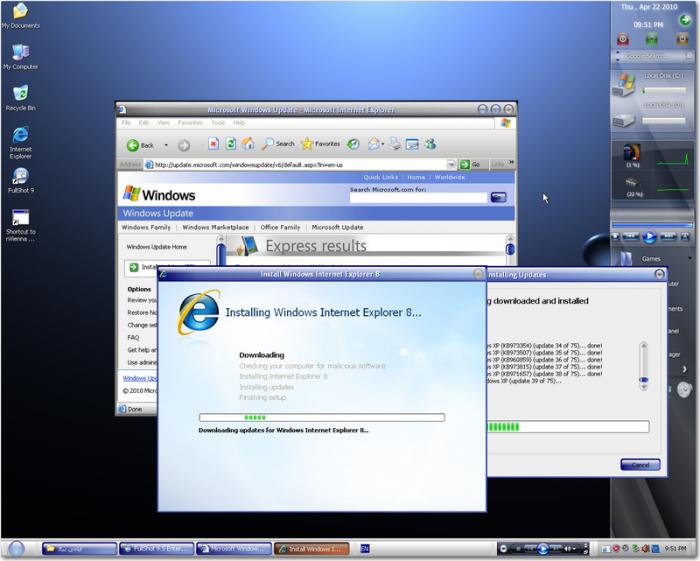Screen dimensions: 700x561
Task: Open the Favorites menu in the menu bar
Action: click(190, 123)
